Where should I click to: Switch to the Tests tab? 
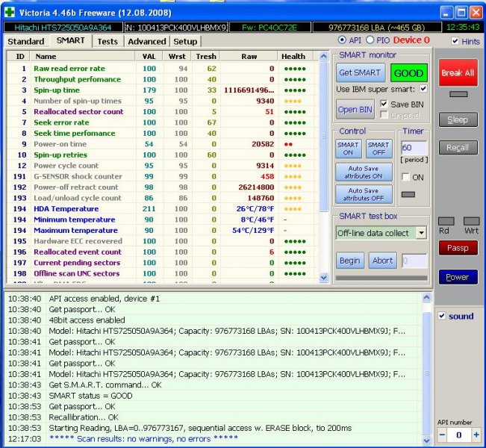click(x=108, y=41)
